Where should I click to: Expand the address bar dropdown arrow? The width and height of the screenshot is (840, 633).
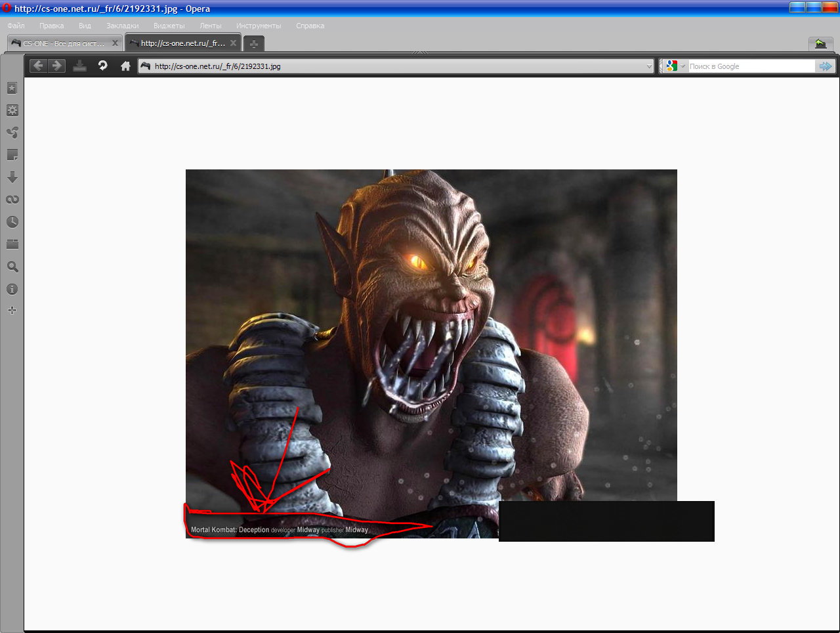[x=649, y=66]
